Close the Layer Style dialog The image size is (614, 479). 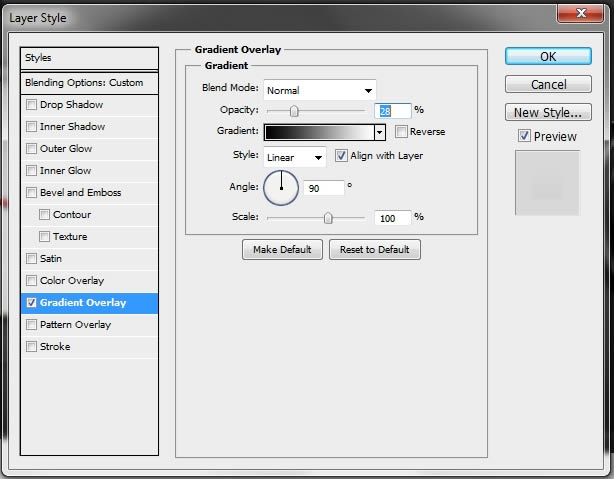[x=581, y=14]
